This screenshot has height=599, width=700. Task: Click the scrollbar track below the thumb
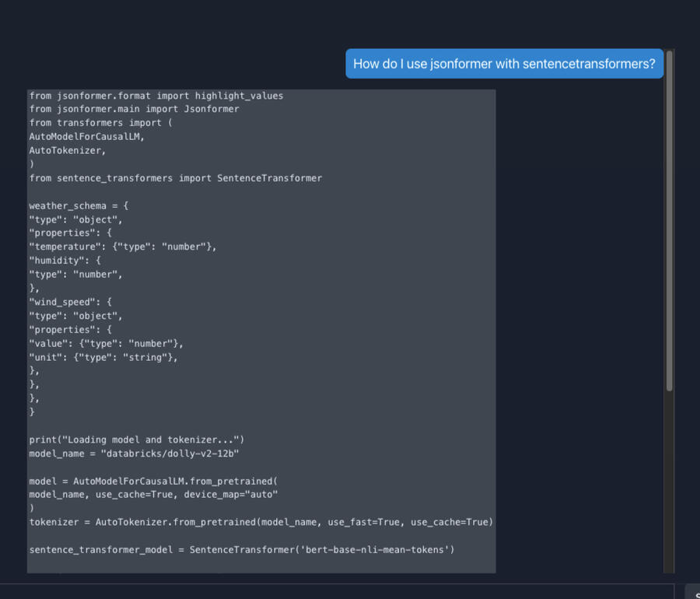(670, 482)
